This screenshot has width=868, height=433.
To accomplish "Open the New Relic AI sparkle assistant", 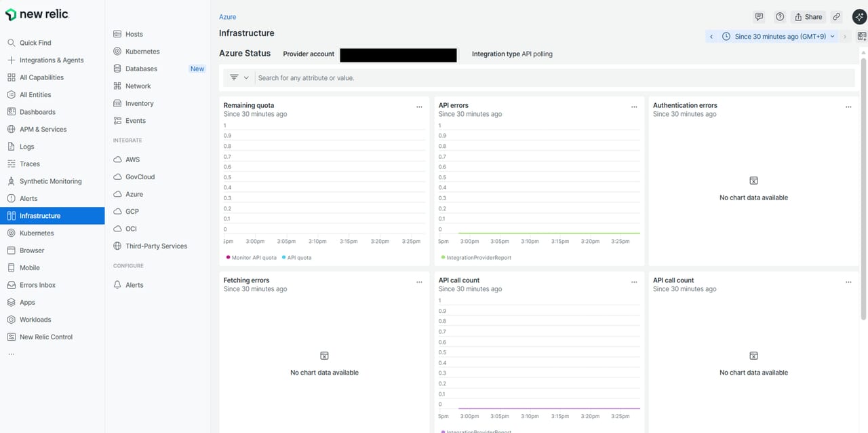I will coord(859,17).
